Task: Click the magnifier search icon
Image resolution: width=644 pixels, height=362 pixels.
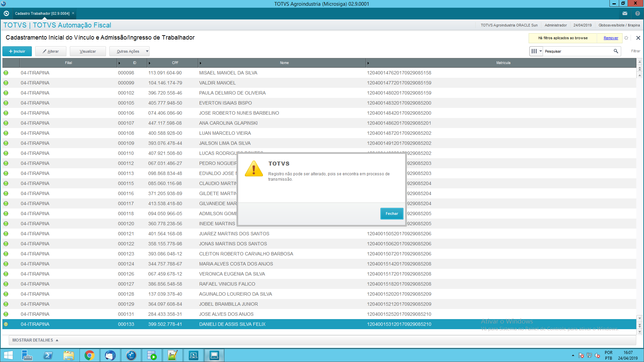Action: click(616, 51)
